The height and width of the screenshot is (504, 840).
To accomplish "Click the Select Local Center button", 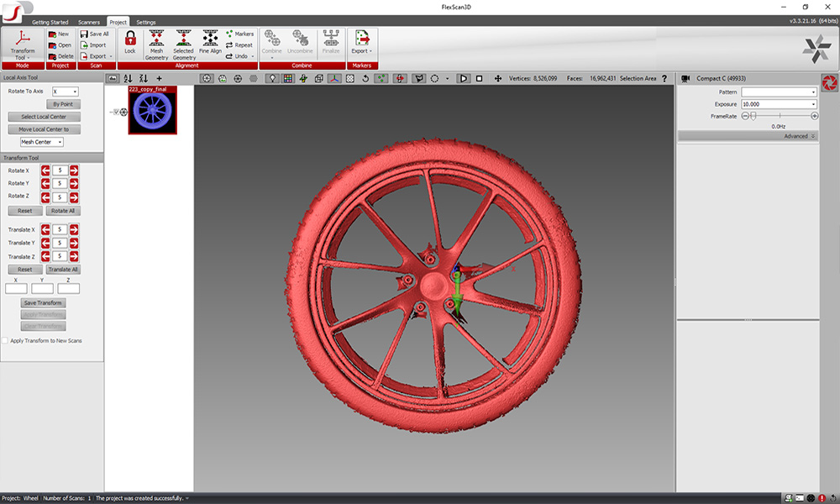I will (44, 116).
